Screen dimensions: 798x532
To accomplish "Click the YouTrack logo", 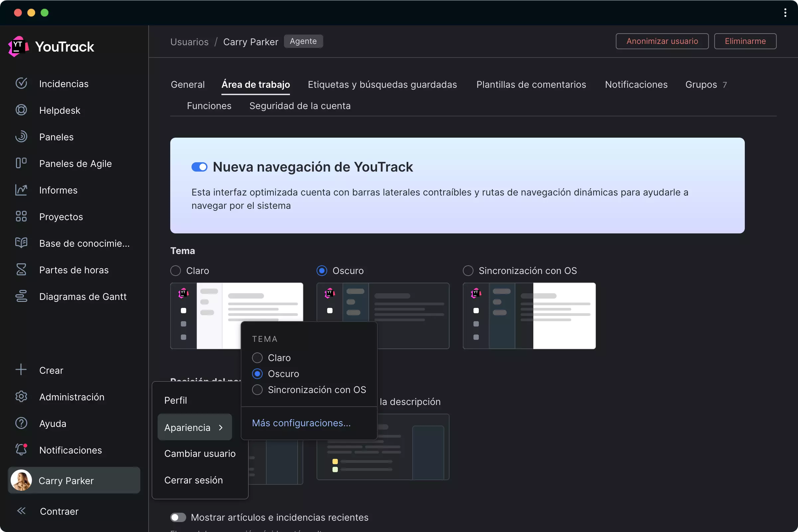I will [x=50, y=47].
